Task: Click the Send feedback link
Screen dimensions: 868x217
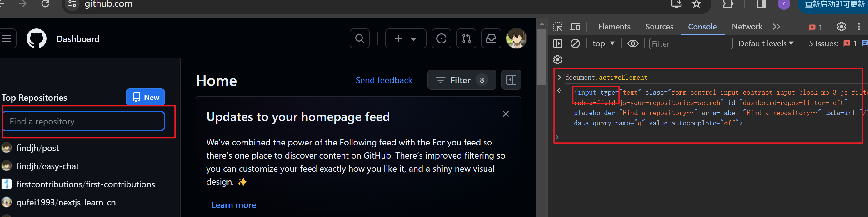Action: click(x=383, y=80)
